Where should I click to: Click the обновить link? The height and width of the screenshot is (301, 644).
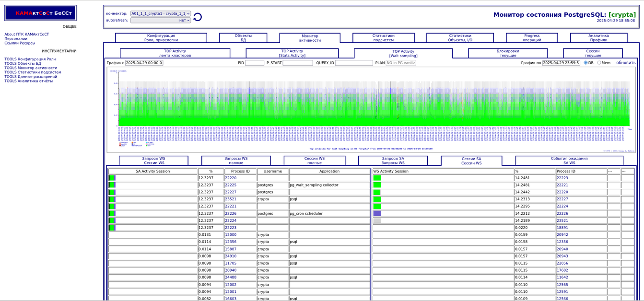625,63
